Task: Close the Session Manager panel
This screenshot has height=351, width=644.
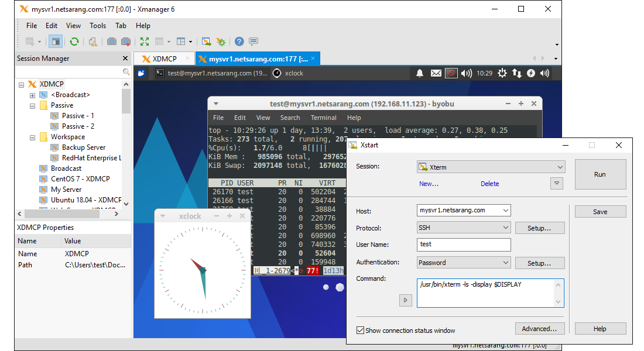Action: point(125,58)
